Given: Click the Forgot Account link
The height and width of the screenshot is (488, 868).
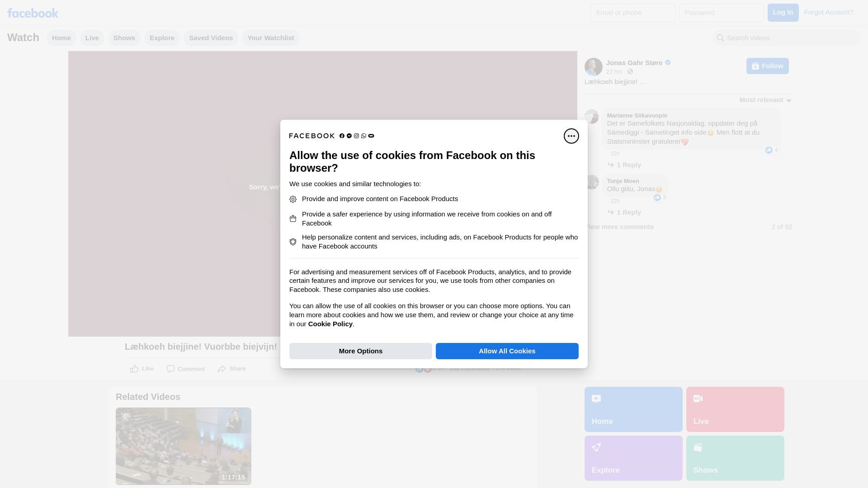Looking at the screenshot, I should coord(829,12).
